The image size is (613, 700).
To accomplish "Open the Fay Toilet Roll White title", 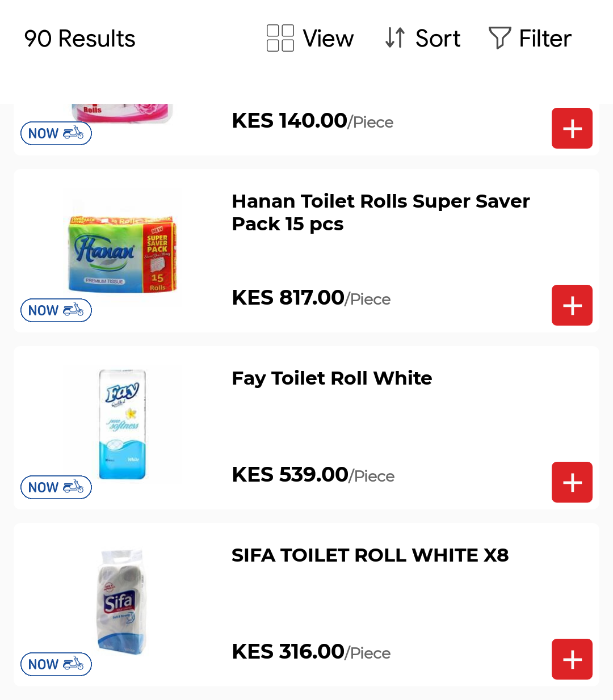I will coord(332,378).
